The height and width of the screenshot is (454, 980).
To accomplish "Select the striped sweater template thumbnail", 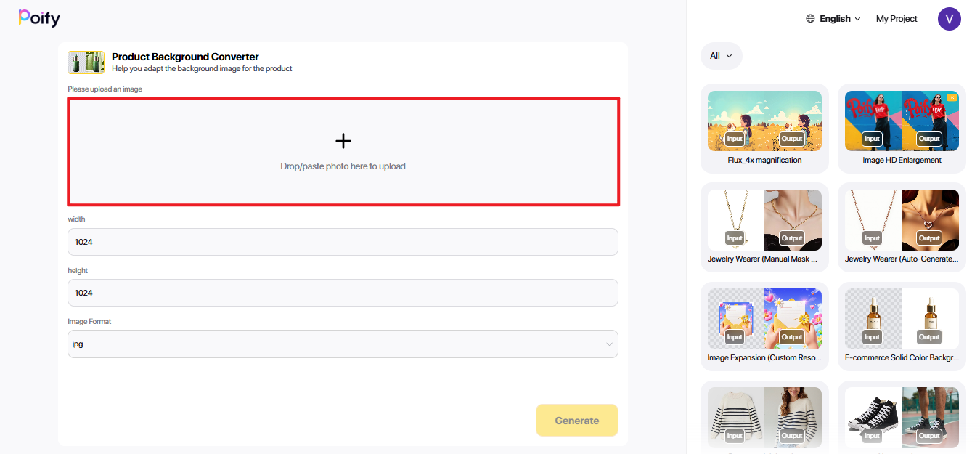I will (x=764, y=417).
